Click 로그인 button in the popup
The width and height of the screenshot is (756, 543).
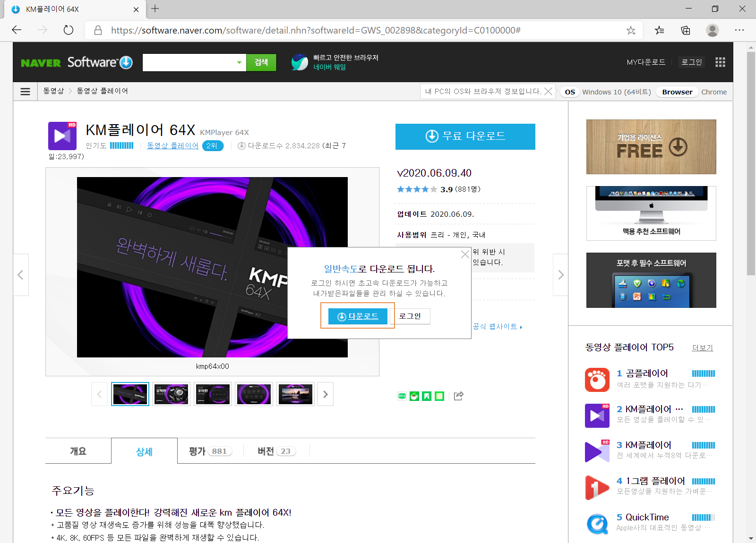410,316
